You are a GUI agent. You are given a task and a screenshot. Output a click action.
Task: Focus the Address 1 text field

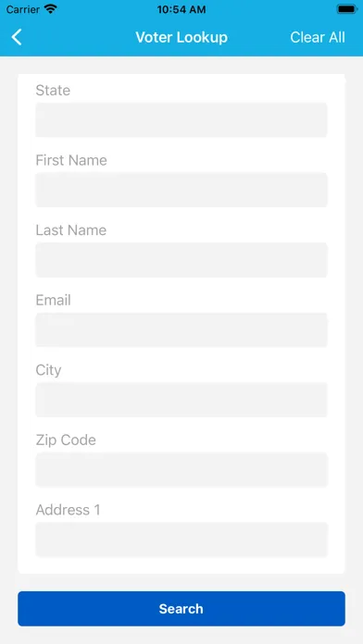[x=181, y=539]
